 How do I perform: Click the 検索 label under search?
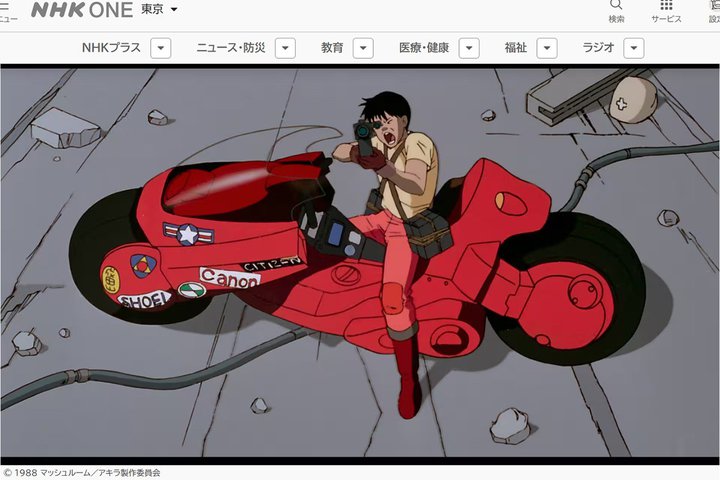point(616,19)
